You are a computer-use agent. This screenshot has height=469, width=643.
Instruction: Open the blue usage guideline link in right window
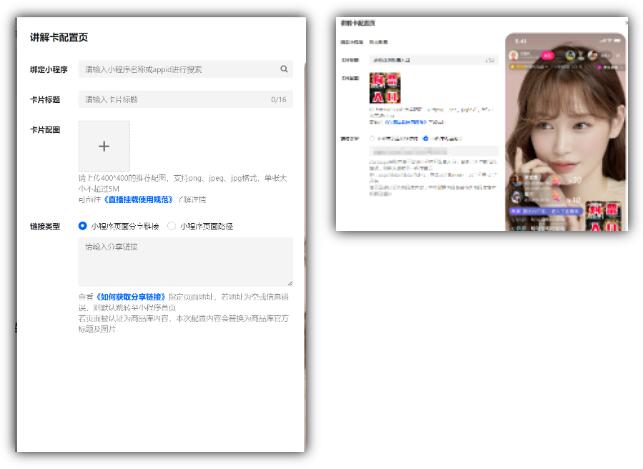point(406,122)
